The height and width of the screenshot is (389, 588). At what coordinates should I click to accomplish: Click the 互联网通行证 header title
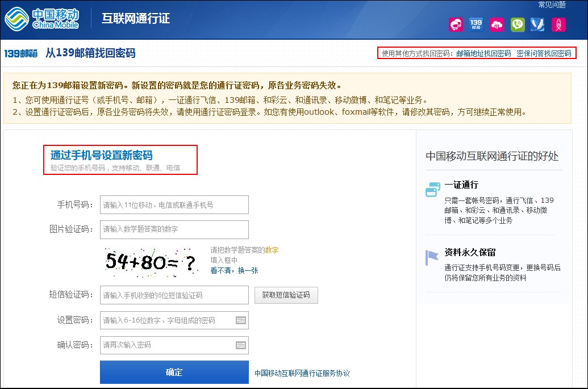[x=136, y=18]
